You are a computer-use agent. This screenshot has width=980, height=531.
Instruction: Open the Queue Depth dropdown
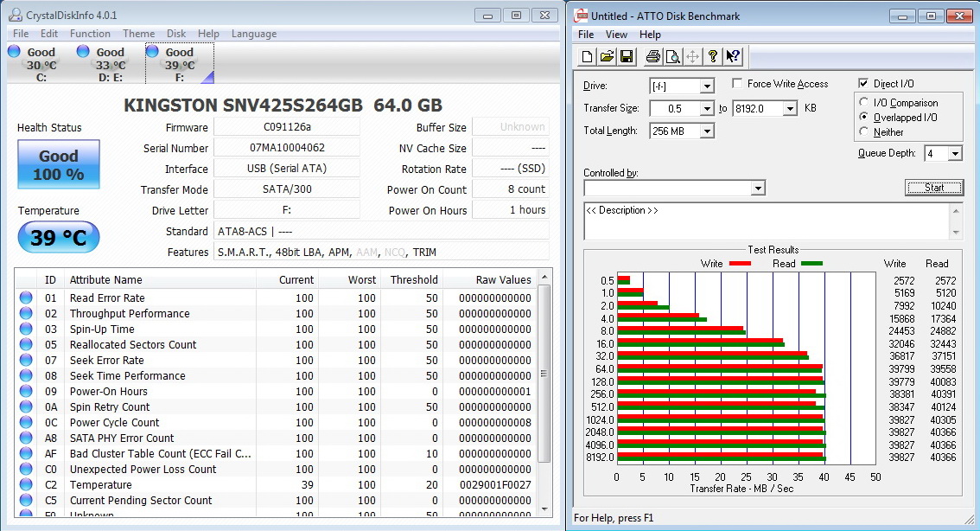[x=955, y=153]
